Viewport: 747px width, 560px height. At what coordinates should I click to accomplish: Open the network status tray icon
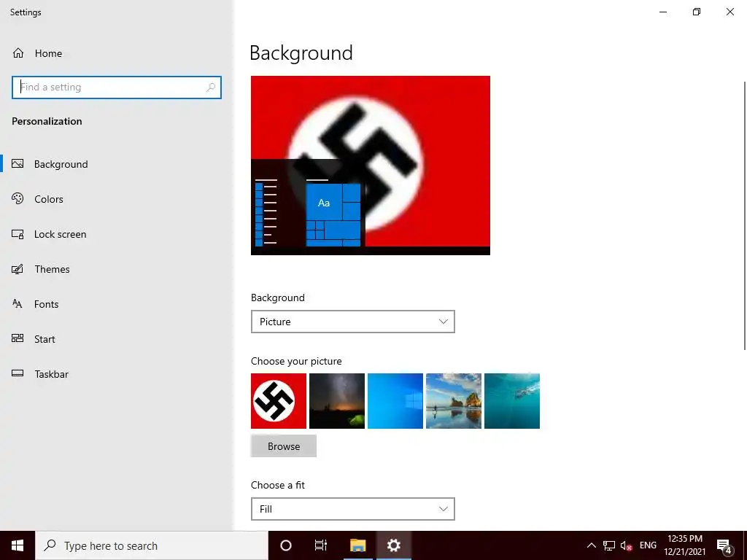pos(609,545)
